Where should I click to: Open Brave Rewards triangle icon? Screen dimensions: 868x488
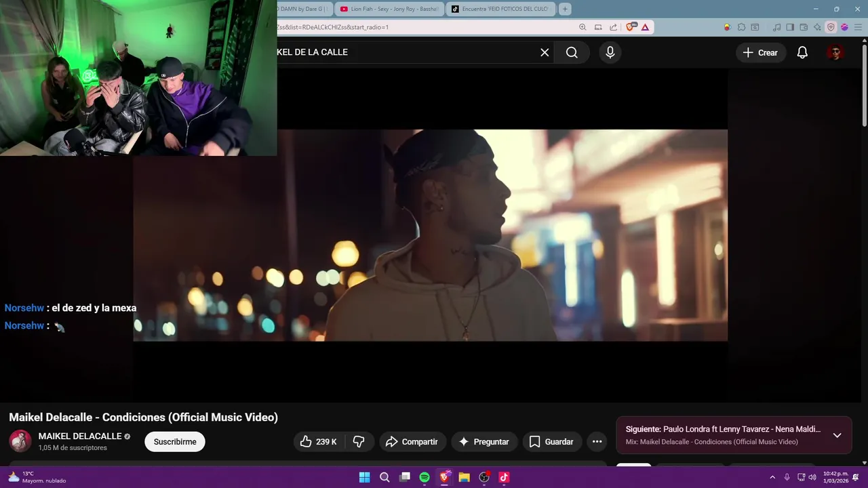(645, 27)
